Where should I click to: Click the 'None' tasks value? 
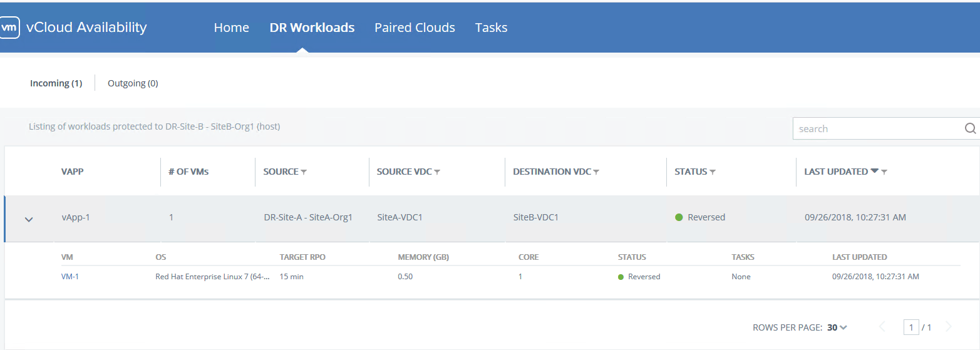[x=741, y=277]
